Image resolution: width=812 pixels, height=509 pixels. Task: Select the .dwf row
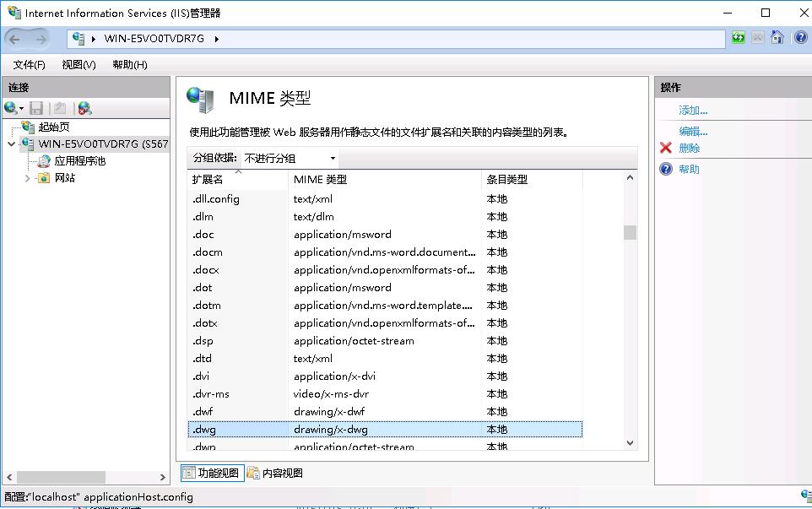(x=385, y=412)
